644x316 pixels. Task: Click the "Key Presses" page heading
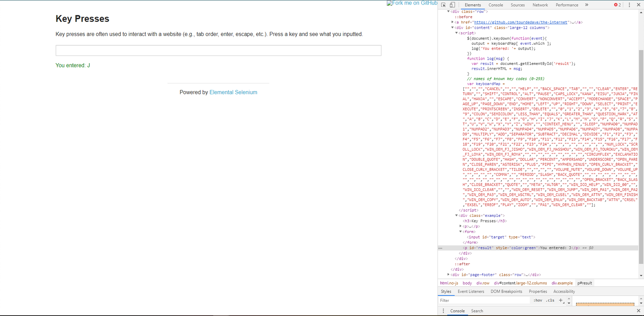tap(82, 19)
